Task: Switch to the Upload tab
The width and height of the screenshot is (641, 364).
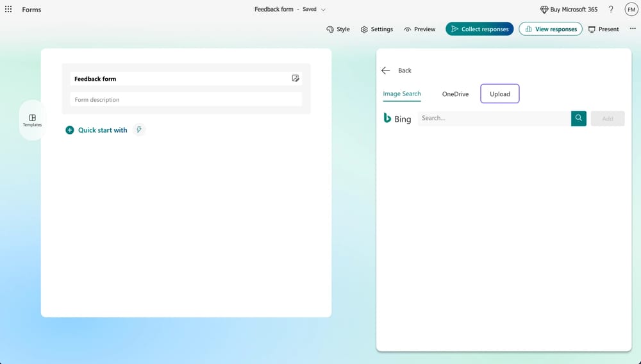Action: point(500,94)
